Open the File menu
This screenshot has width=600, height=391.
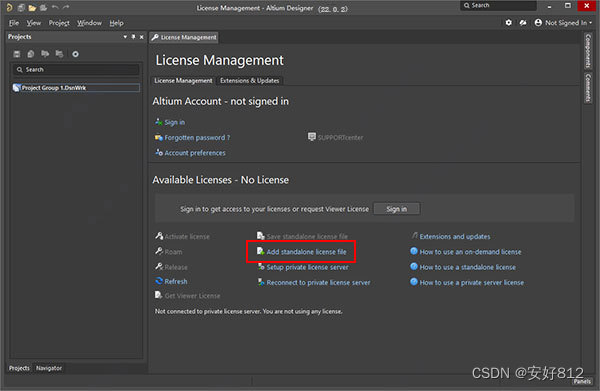[14, 23]
